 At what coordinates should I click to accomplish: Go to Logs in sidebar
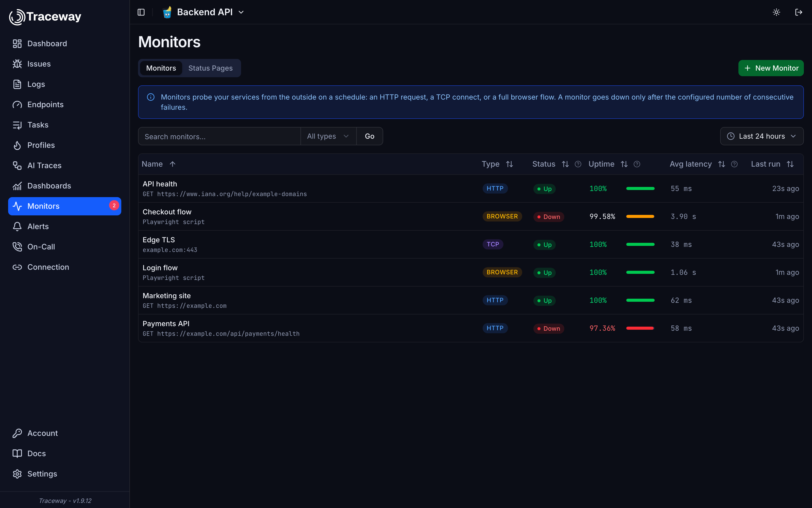(x=65, y=84)
